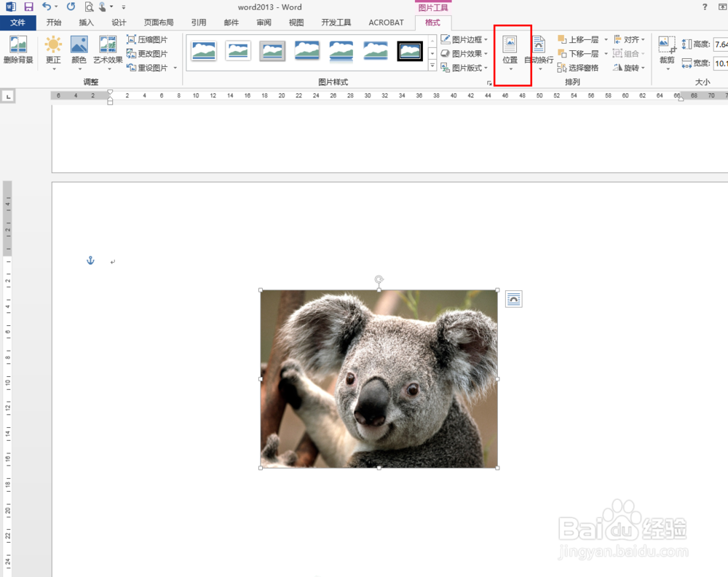Click the tab selector L box at ruler corner
Viewport: 728px width, 577px height.
click(8, 97)
